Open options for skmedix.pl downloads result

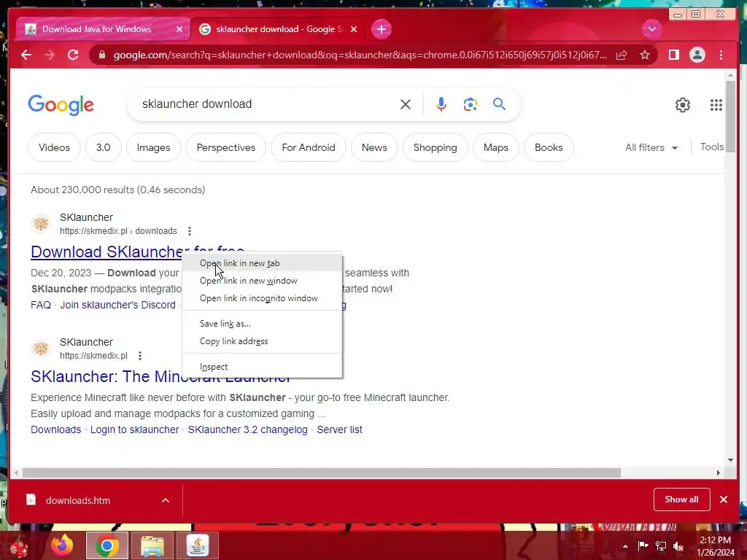[190, 231]
